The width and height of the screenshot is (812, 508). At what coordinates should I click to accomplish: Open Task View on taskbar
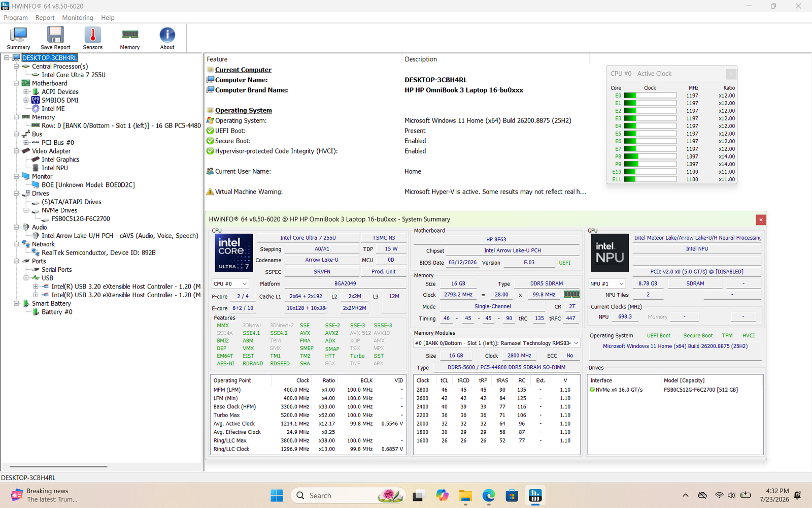point(418,495)
